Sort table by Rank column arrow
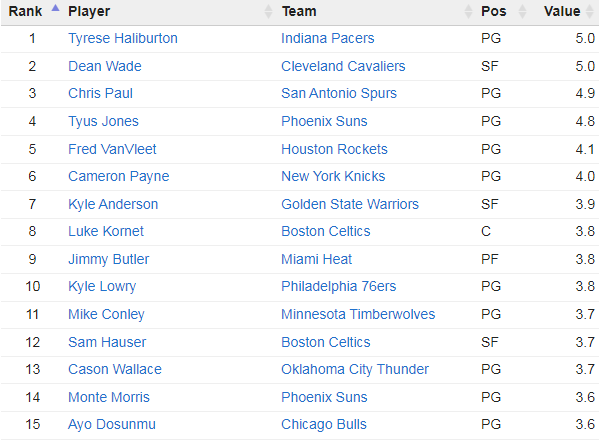This screenshot has width=606, height=440. pyautogui.click(x=55, y=8)
